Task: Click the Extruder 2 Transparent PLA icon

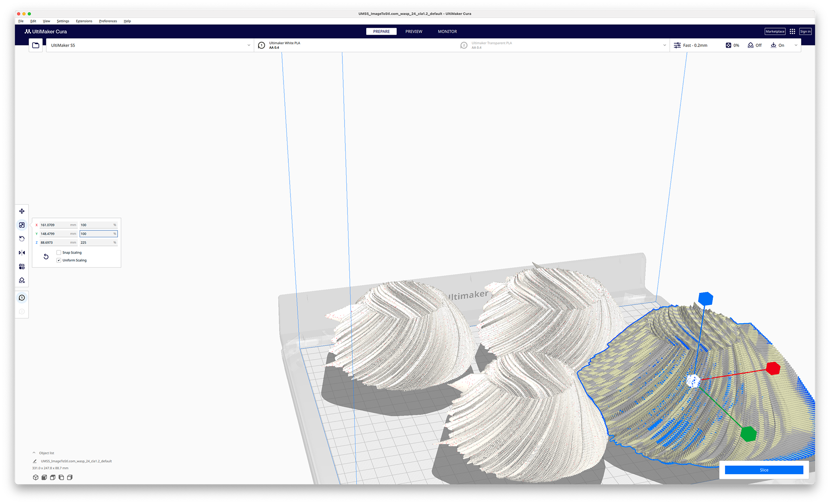Action: pos(464,45)
